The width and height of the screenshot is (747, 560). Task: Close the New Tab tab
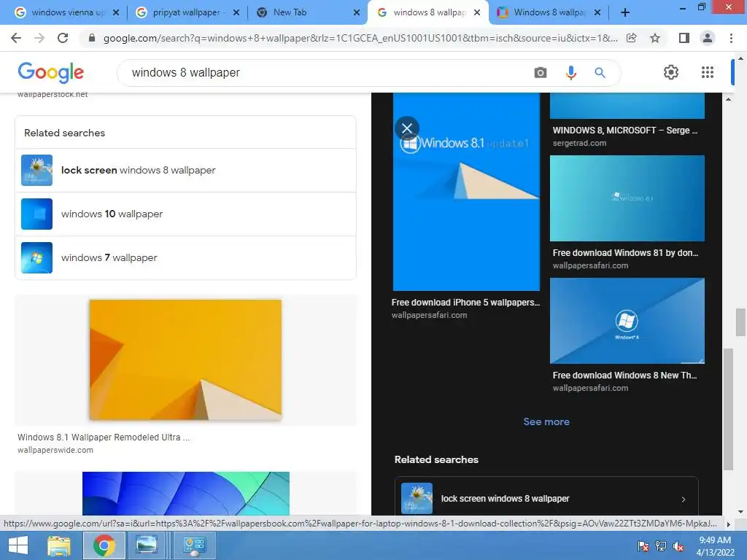(356, 13)
